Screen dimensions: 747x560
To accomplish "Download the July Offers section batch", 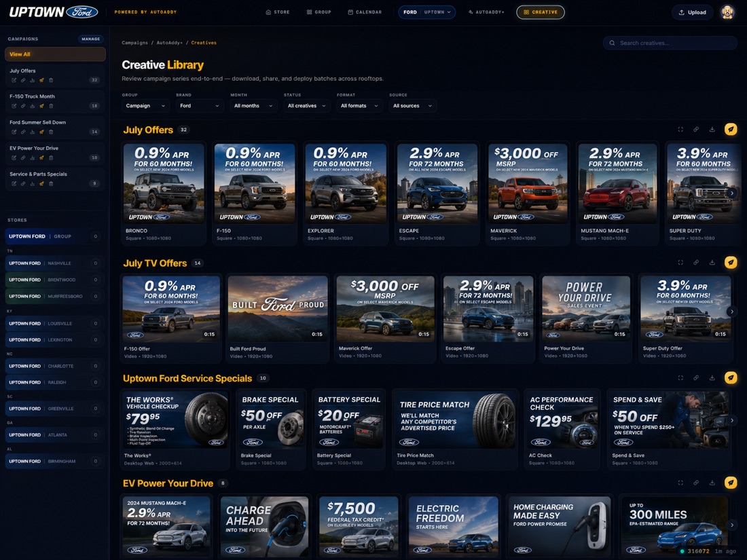I will (x=712, y=130).
